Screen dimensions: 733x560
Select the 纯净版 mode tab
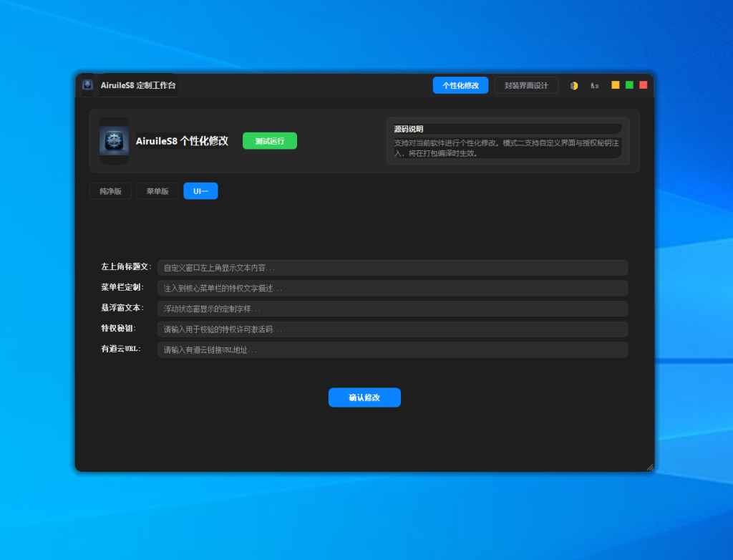(x=110, y=191)
